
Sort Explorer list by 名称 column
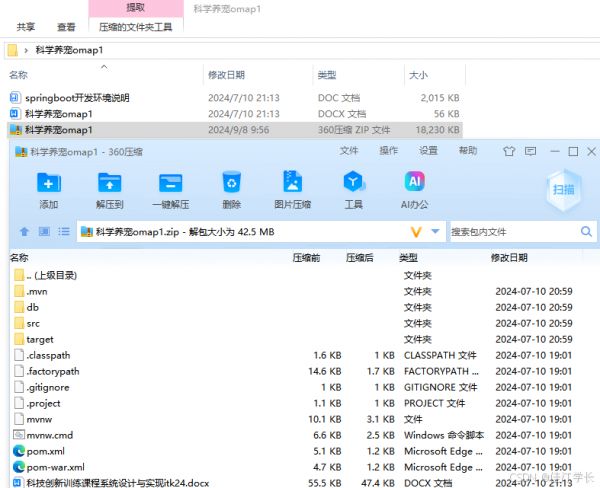click(x=18, y=75)
